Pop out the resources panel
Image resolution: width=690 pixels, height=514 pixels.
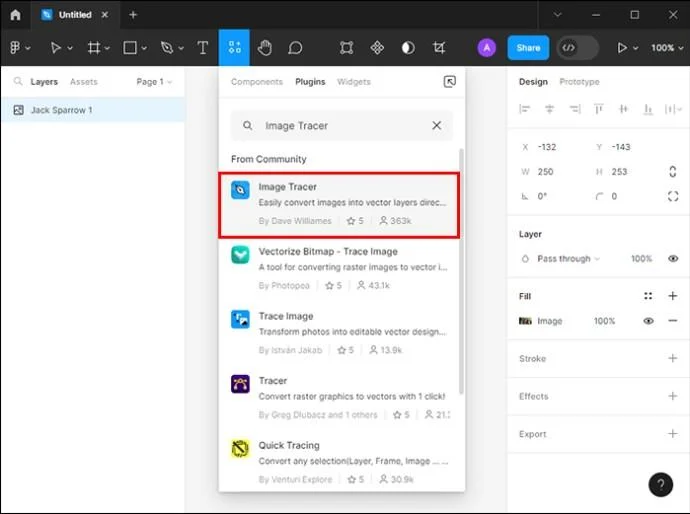[x=449, y=81]
